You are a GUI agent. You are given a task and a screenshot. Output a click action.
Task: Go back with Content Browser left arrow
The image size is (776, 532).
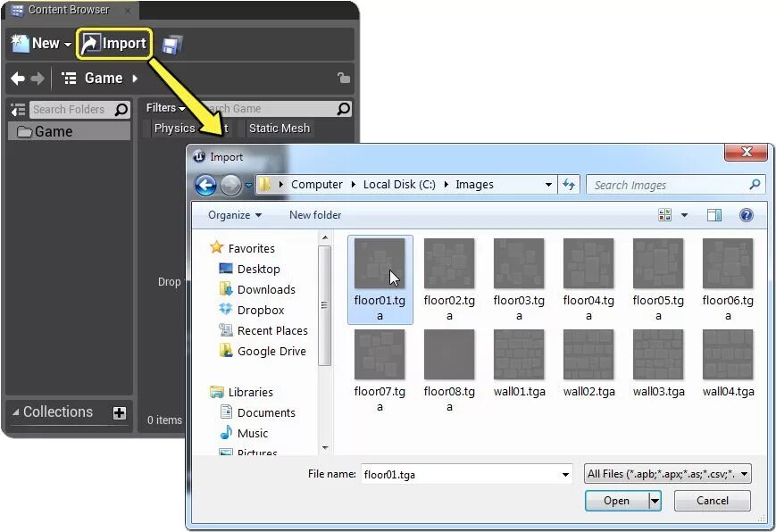coord(18,79)
